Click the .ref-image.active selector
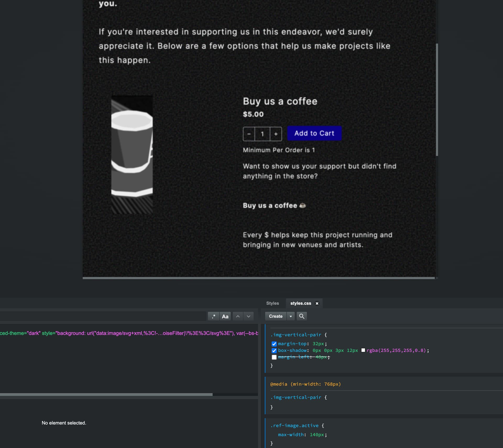This screenshot has height=448, width=503. pyautogui.click(x=294, y=426)
